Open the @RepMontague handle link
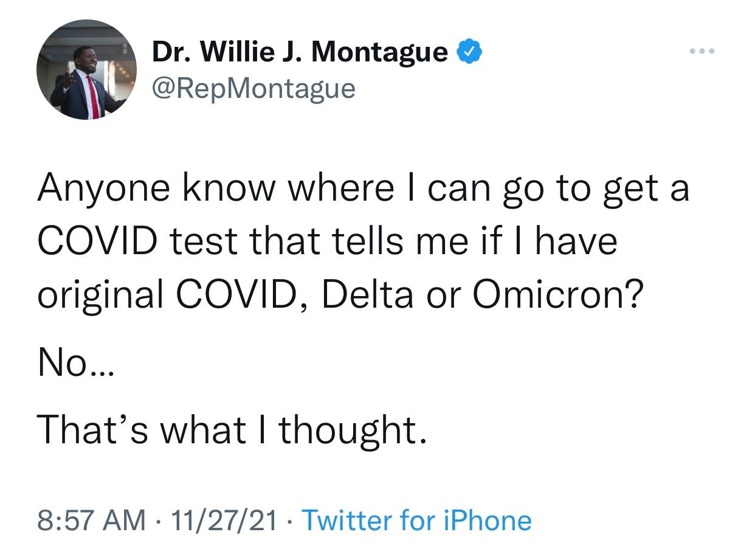Viewport: 755px width, 560px height. pos(253,89)
